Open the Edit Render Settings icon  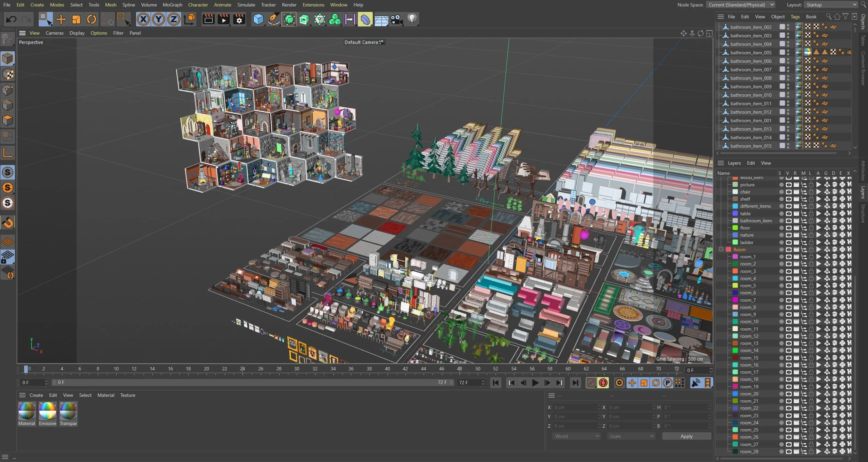(239, 19)
